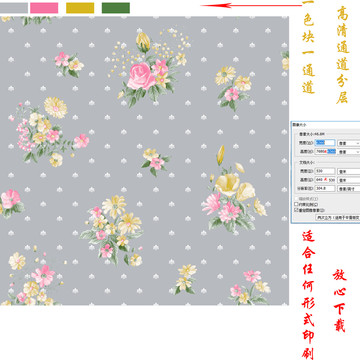Open the pixel width unit dropdown
360x360 pixels.
click(x=349, y=143)
